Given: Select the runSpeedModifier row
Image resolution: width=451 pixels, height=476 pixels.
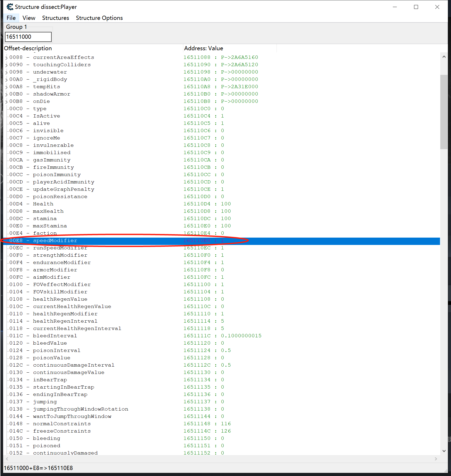Looking at the screenshot, I should click(x=60, y=248).
